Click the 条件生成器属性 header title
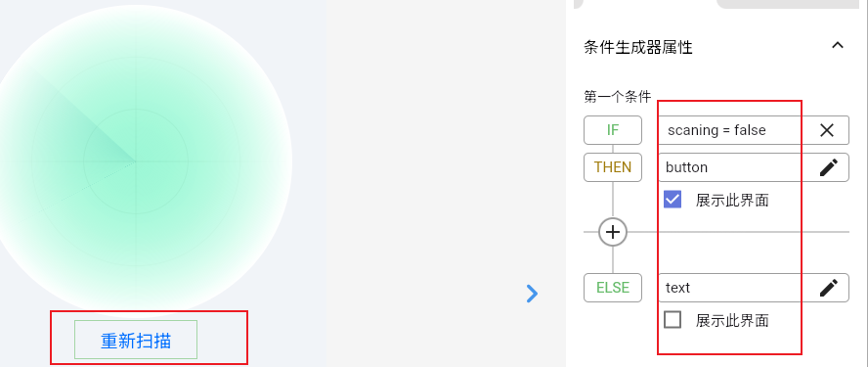Viewport: 868px width, 367px height. point(638,47)
